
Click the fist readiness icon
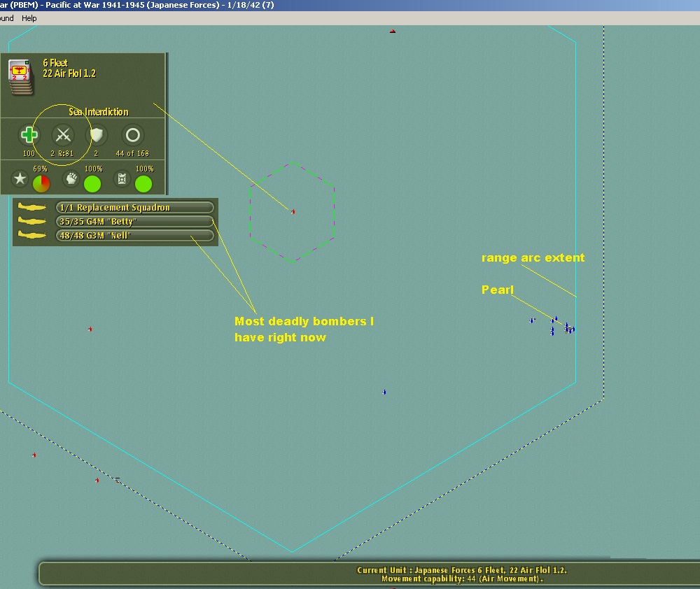[71, 179]
